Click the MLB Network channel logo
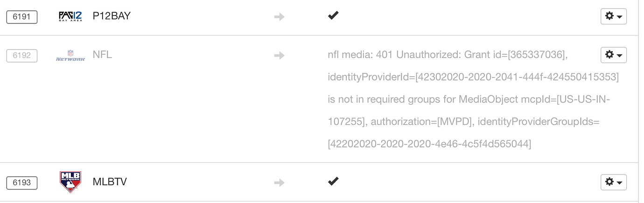 point(70,182)
